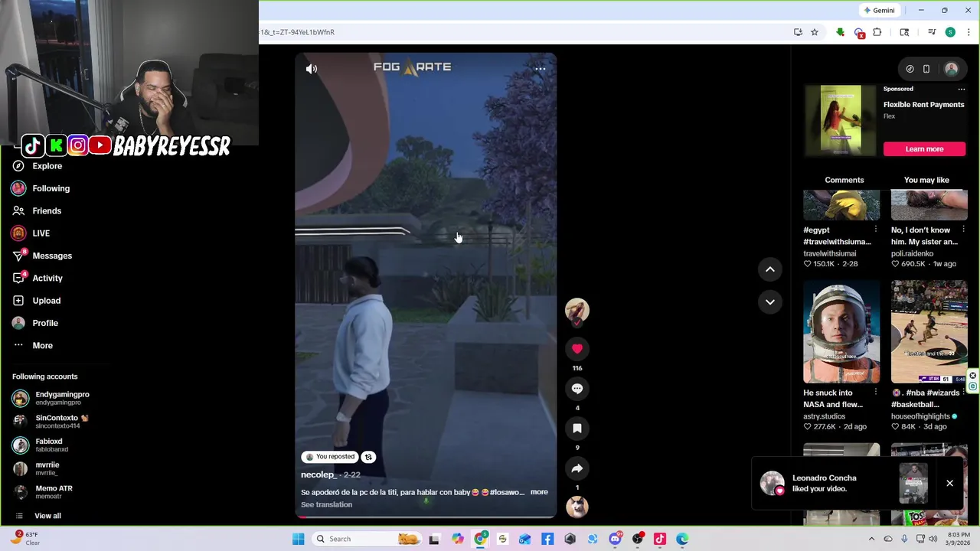Click the install app icon in address bar
980x551 pixels.
[x=798, y=32]
